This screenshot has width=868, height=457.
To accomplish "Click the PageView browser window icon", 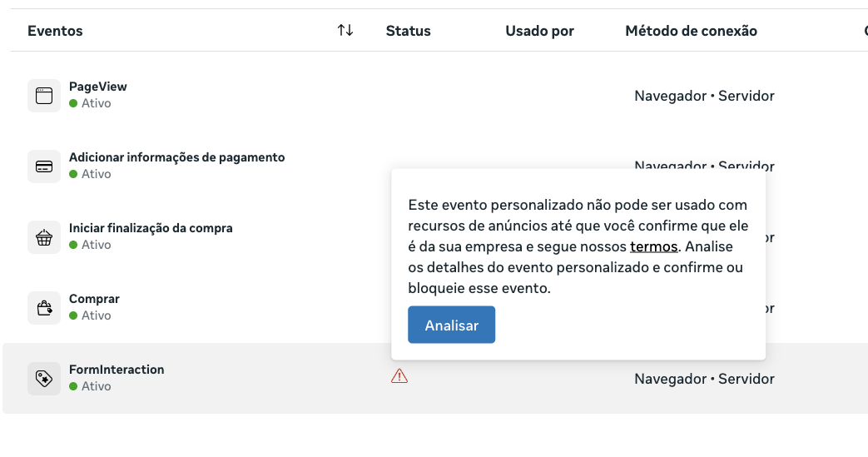I will pos(44,96).
